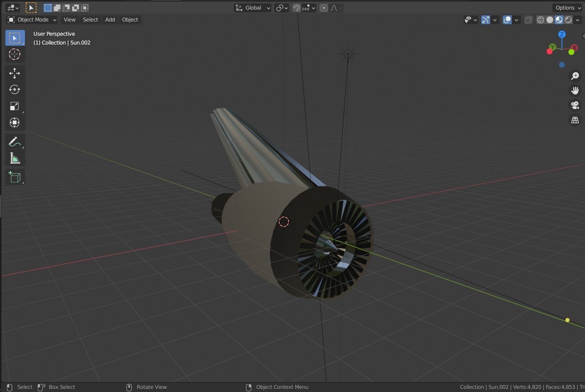This screenshot has height=392, width=585.
Task: Activate the Measure tool
Action: (15, 158)
